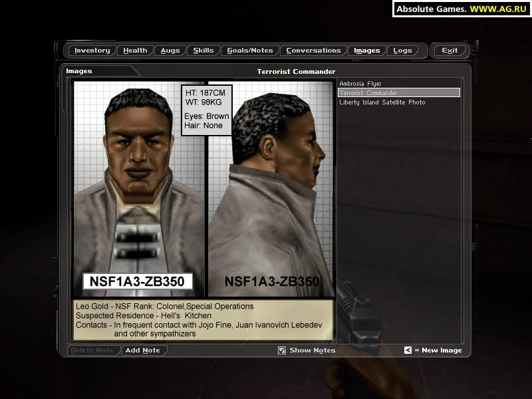Viewport: 532px width, 399px height.
Task: Toggle the Show Notes checkbox
Action: click(281, 350)
